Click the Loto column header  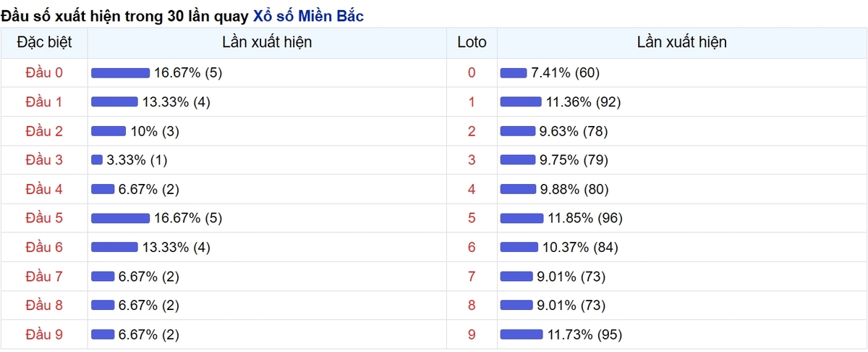[472, 43]
